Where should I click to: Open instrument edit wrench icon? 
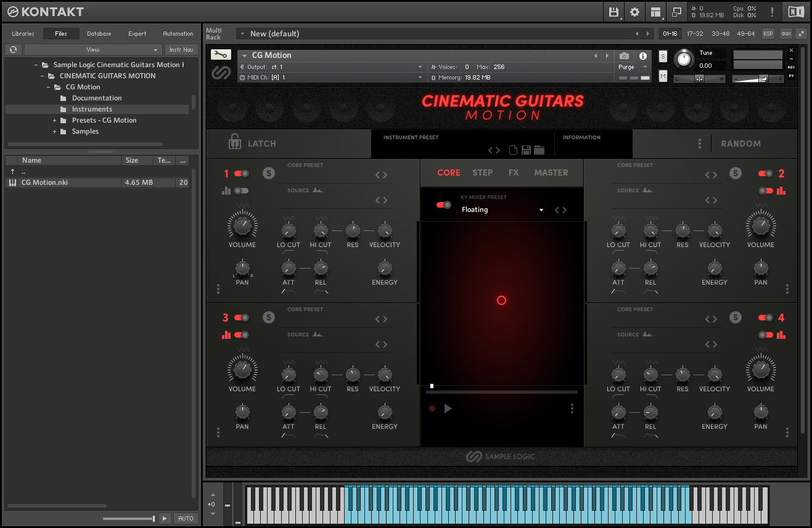point(221,54)
